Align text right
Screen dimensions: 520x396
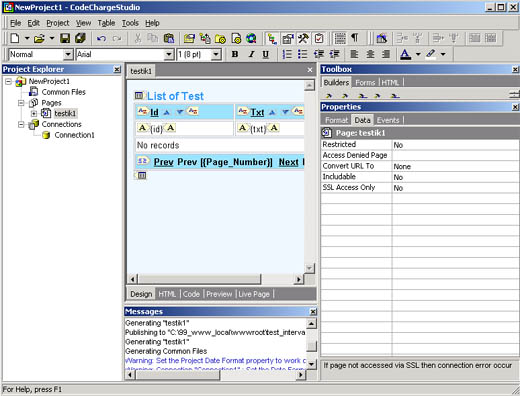tap(386, 54)
